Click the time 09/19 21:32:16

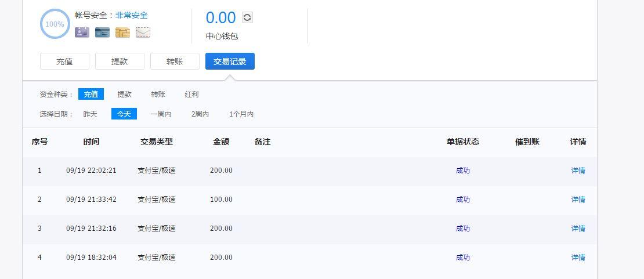point(91,228)
